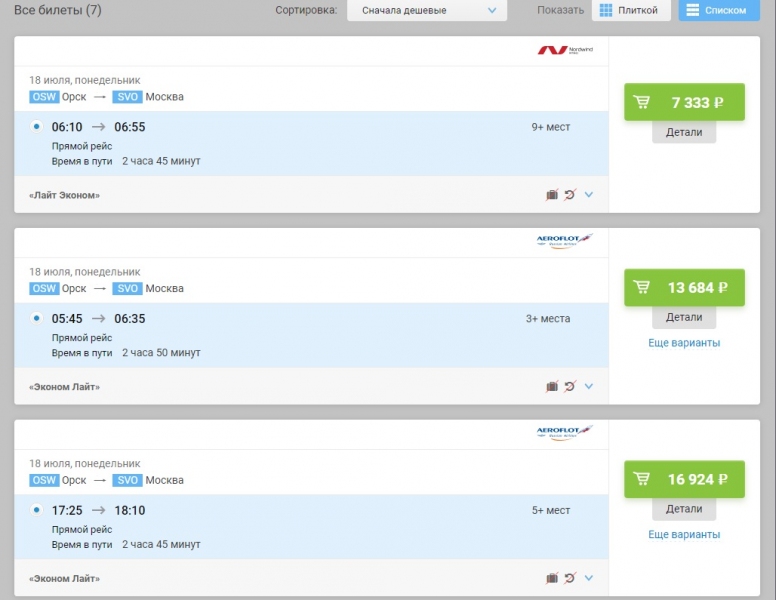
Task: Click the no-refund icon on the 05:45 Aeroflot flight
Action: point(570,387)
